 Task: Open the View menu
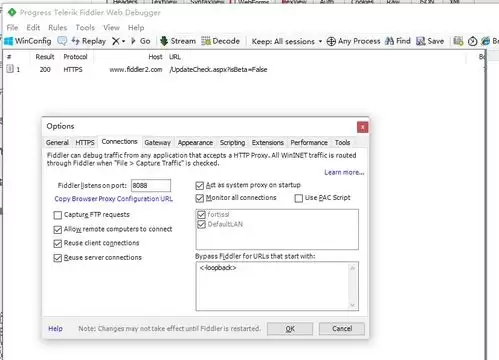pyautogui.click(x=111, y=27)
